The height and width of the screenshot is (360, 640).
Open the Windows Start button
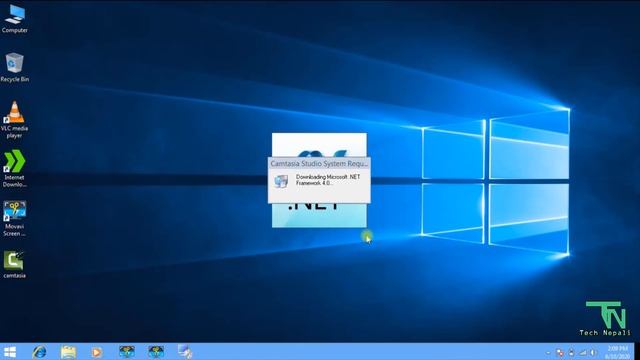pyautogui.click(x=9, y=352)
